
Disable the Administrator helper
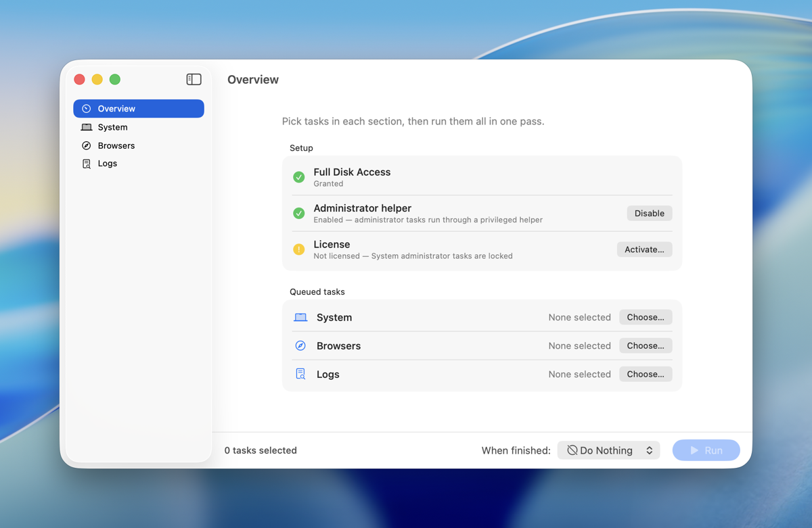pyautogui.click(x=650, y=213)
